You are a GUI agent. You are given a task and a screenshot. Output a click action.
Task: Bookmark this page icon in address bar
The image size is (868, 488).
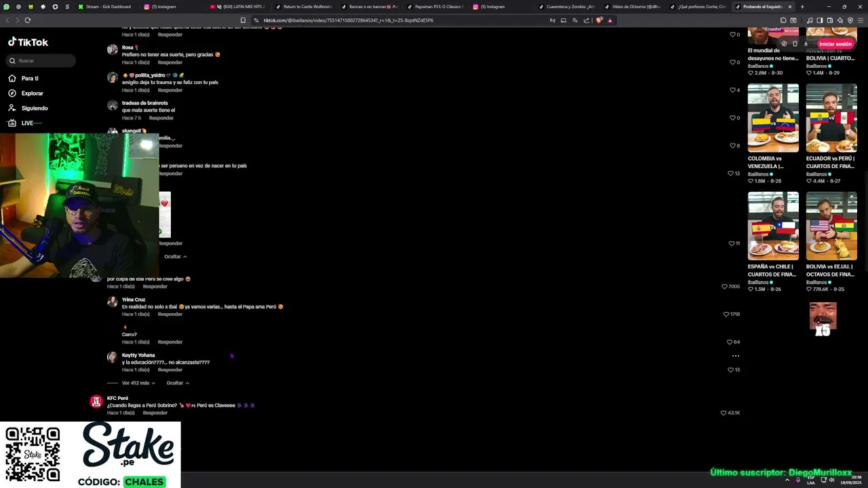pyautogui.click(x=243, y=20)
